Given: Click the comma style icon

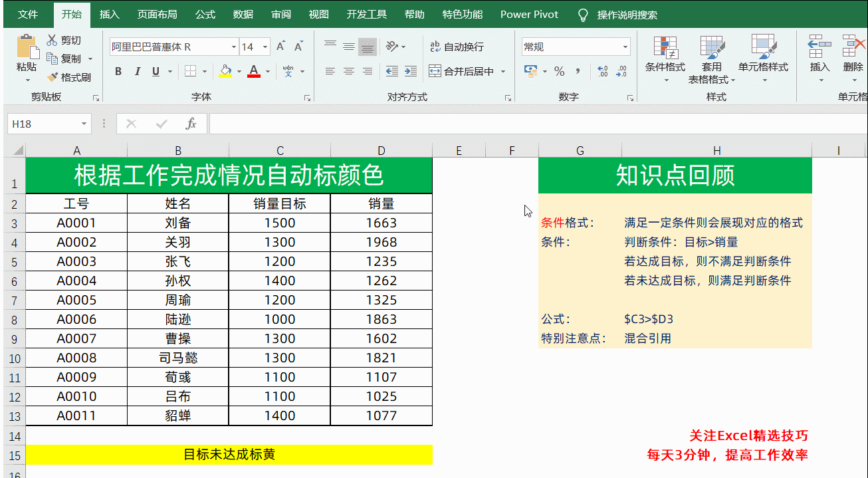Looking at the screenshot, I should click(x=578, y=71).
